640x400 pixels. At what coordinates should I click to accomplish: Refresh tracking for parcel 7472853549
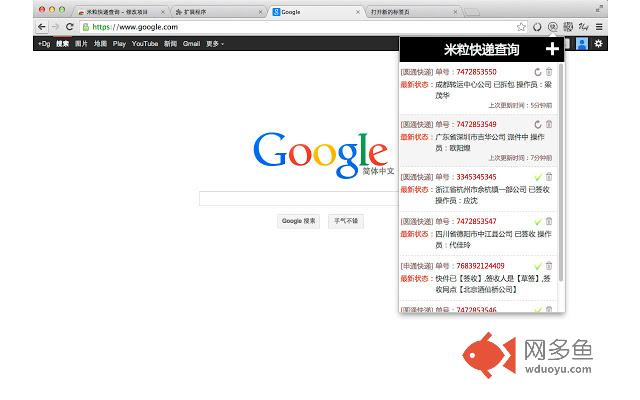[537, 124]
